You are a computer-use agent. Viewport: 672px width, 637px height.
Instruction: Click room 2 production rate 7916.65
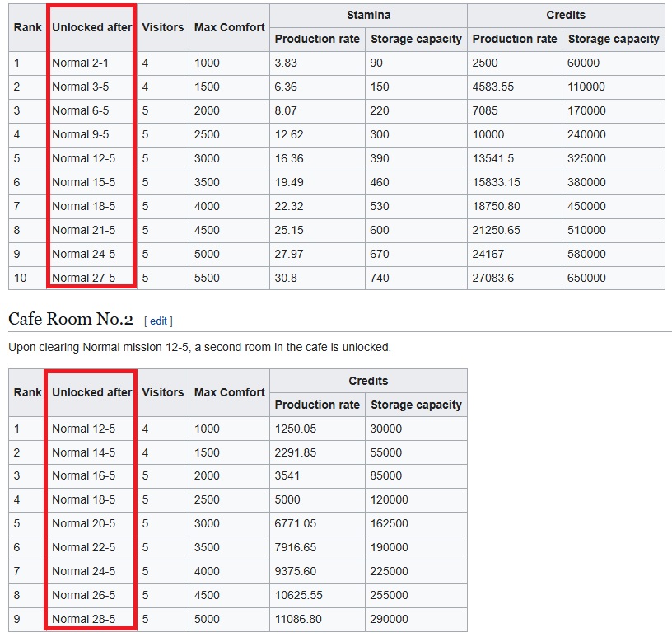point(296,548)
